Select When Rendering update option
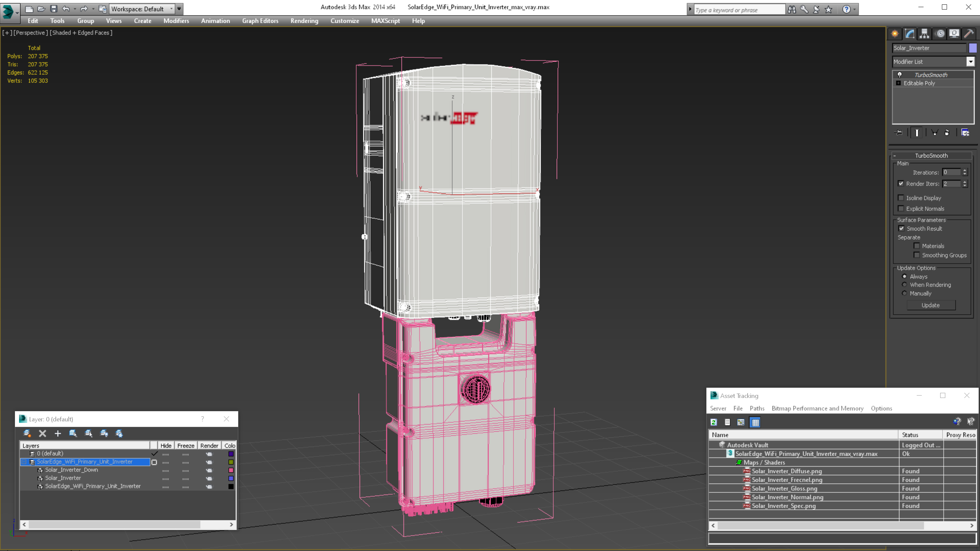Image resolution: width=980 pixels, height=551 pixels. (905, 285)
